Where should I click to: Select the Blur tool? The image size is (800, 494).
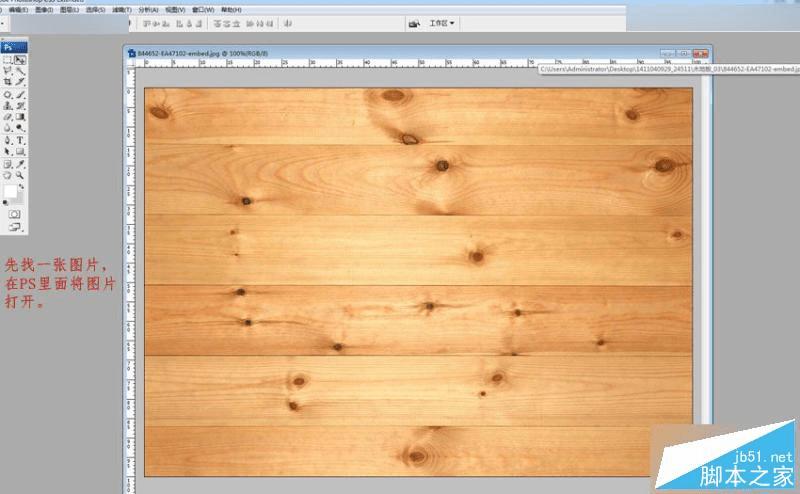click(8, 128)
